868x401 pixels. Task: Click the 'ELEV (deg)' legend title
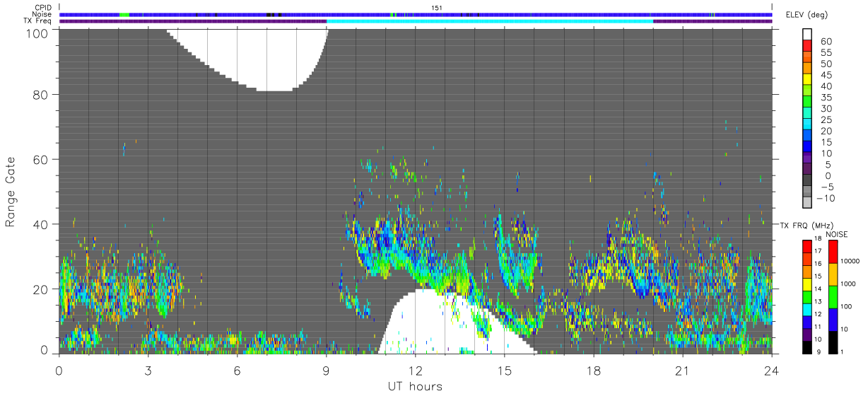point(807,14)
